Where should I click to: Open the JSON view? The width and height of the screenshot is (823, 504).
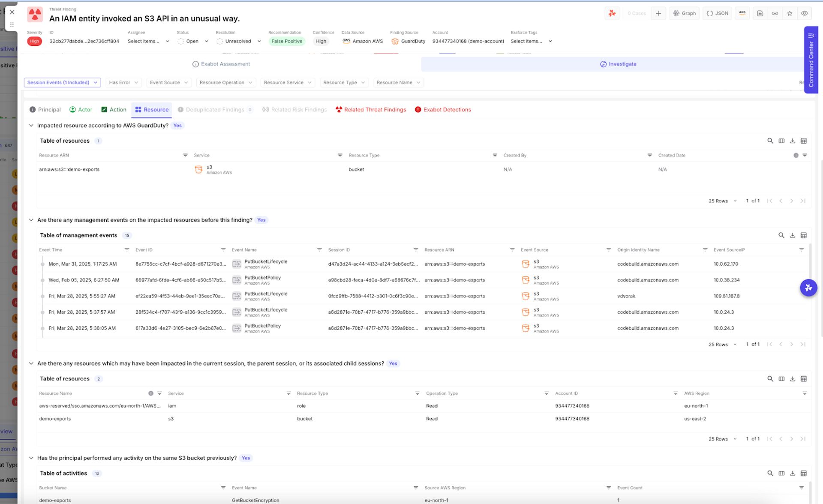click(718, 13)
